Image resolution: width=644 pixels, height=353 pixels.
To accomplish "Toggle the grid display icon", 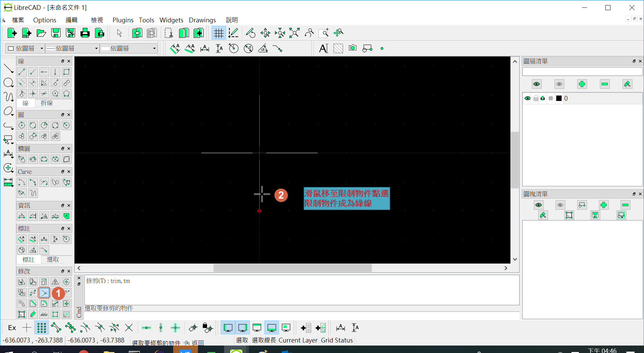I will click(x=219, y=33).
